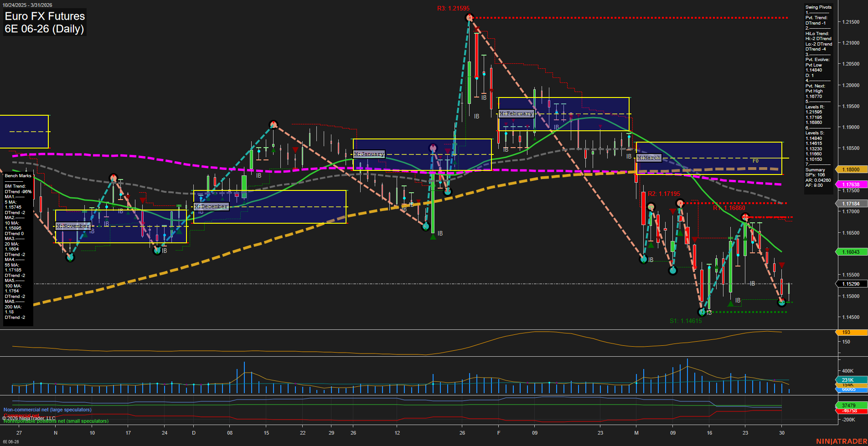This screenshot has height=446, width=868.
Task: Click the white 1.15290 current price marker
Action: tap(851, 284)
